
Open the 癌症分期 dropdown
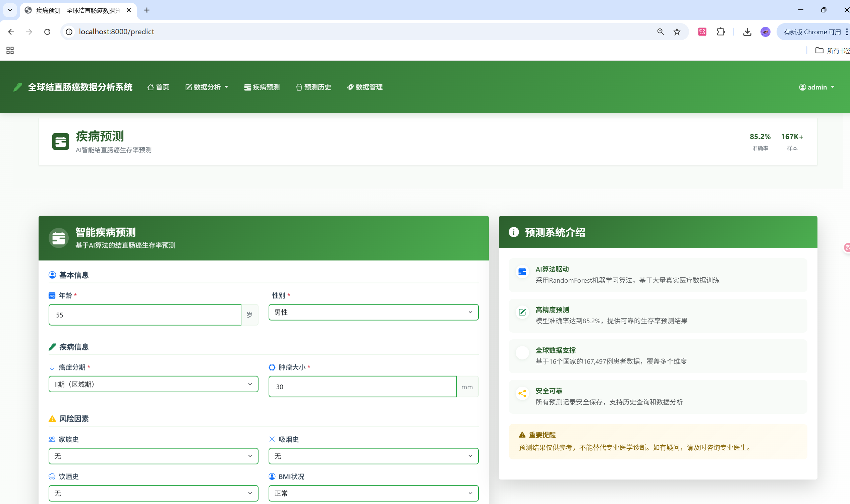pyautogui.click(x=153, y=384)
